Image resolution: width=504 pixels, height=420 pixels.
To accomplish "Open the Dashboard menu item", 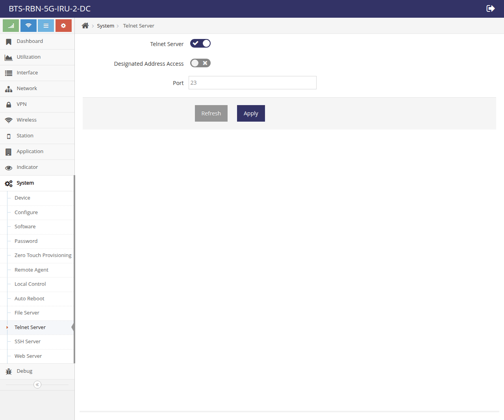I will 37,41.
